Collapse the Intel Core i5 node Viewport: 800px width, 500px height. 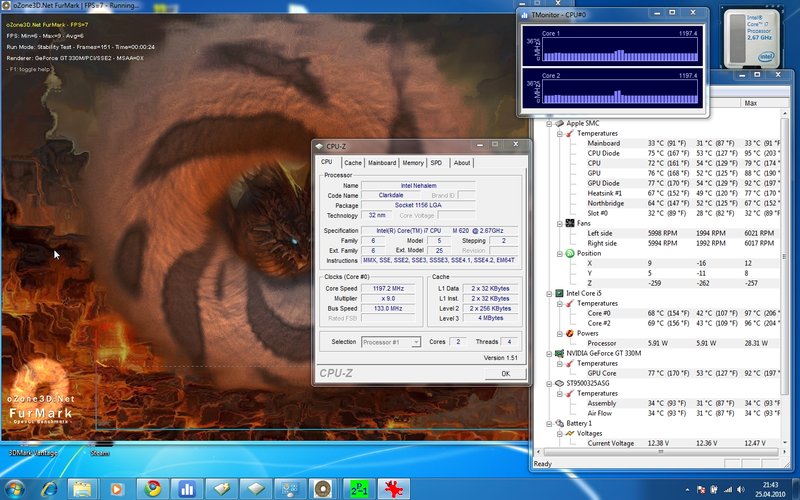click(548, 293)
